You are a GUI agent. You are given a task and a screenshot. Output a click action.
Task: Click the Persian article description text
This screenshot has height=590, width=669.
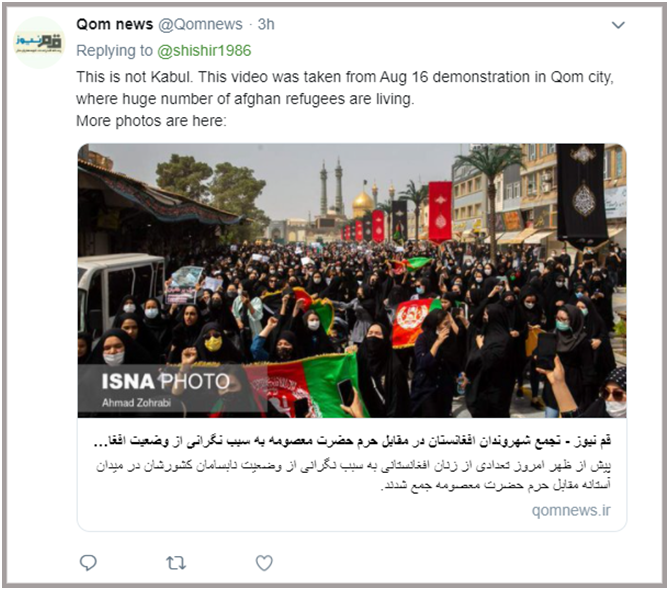click(353, 475)
